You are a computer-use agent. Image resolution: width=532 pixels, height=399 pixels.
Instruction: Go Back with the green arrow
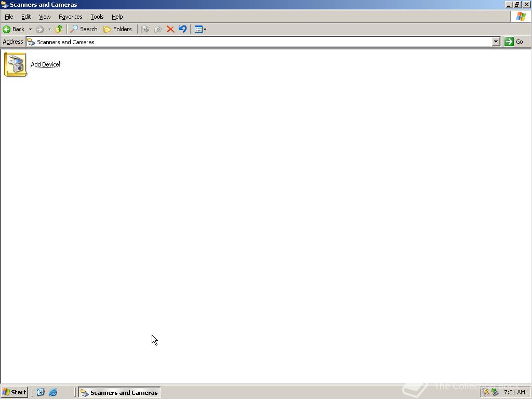click(x=14, y=29)
